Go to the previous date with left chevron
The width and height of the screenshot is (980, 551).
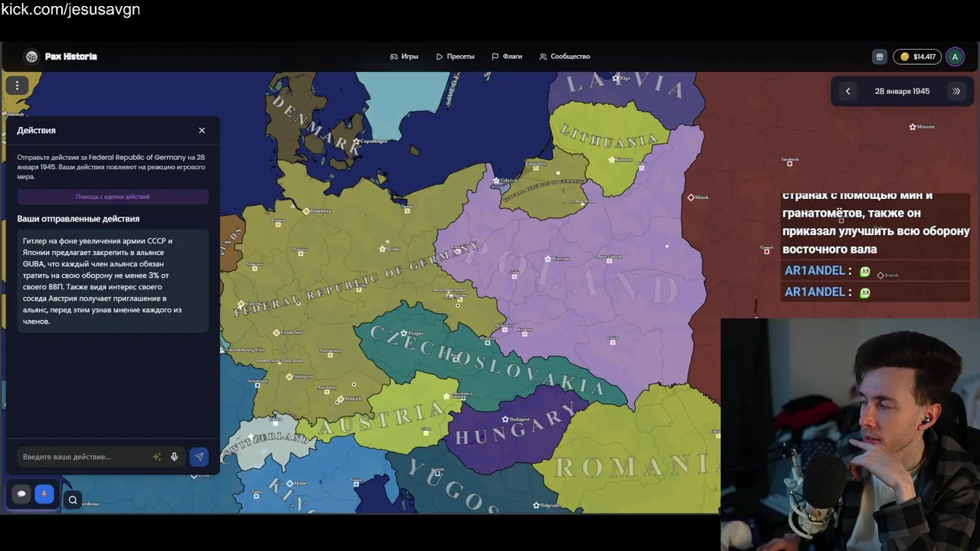click(x=848, y=91)
